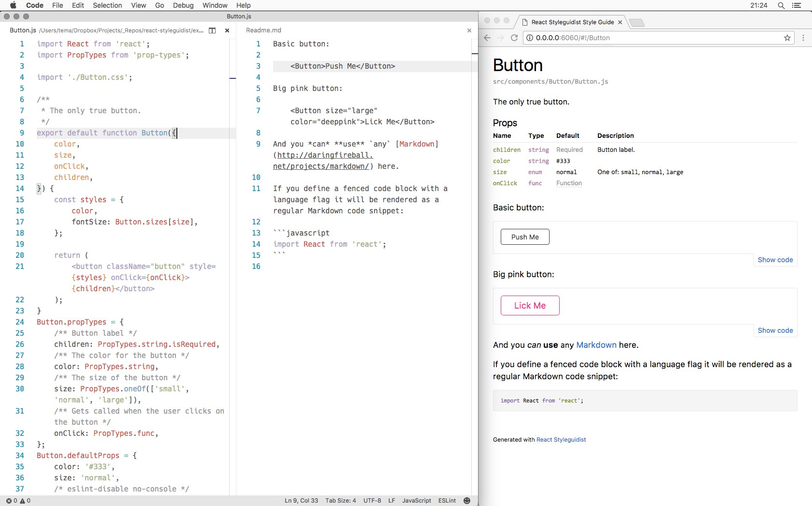Click the split editor icon
The height and width of the screenshot is (506, 812).
tap(212, 30)
